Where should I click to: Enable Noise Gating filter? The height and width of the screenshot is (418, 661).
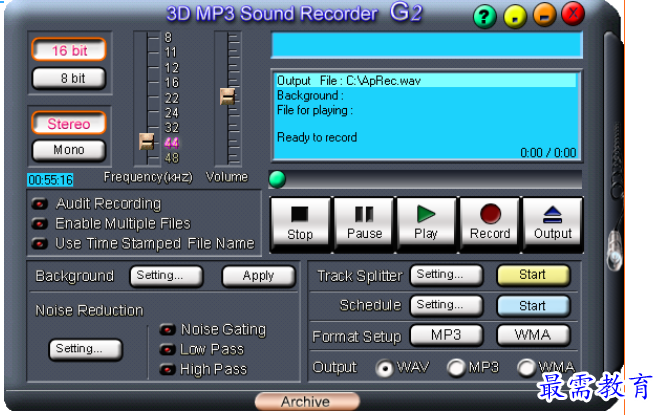(x=167, y=330)
